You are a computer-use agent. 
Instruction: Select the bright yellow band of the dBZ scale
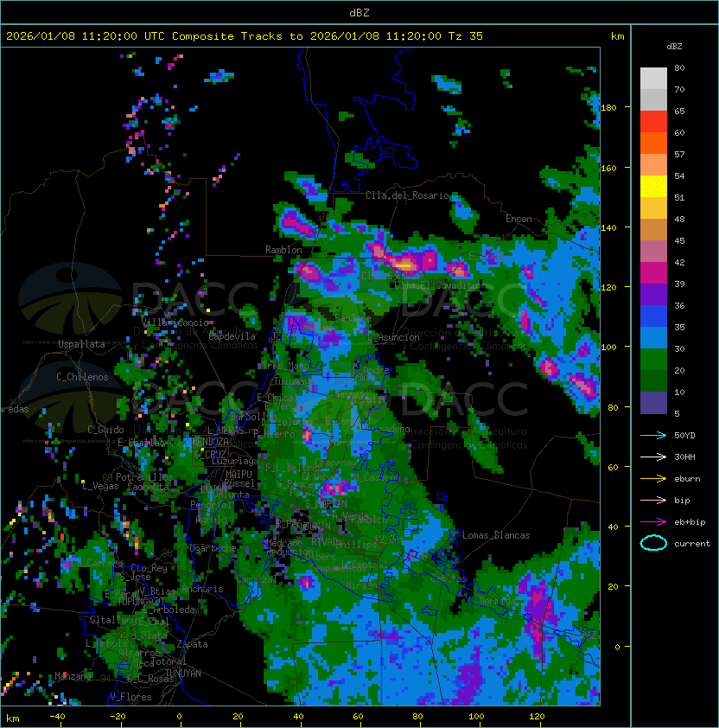(653, 187)
